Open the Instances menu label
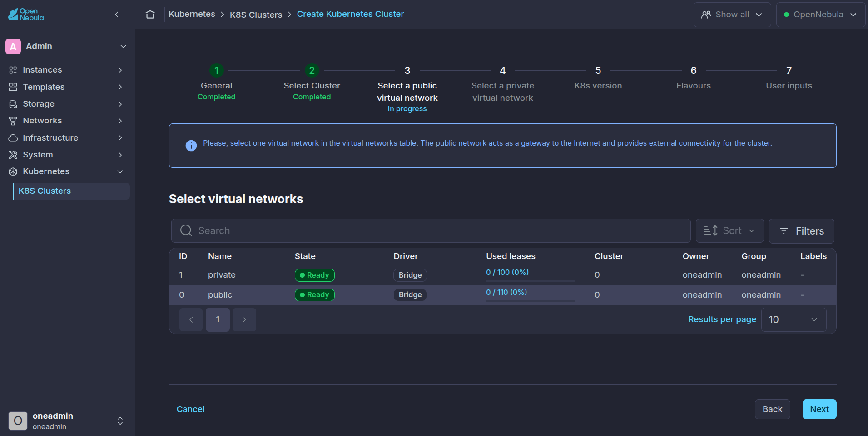 (x=42, y=70)
